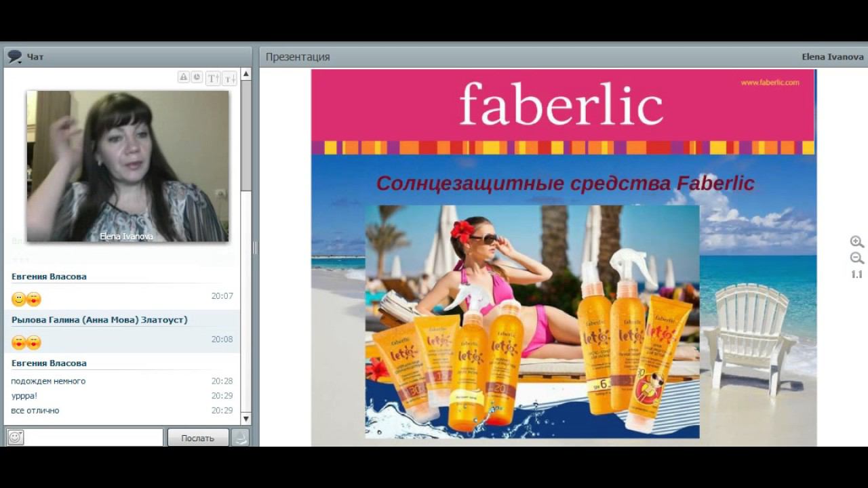Click the faberlic logo on slide
868x488 pixels.
pyautogui.click(x=561, y=104)
